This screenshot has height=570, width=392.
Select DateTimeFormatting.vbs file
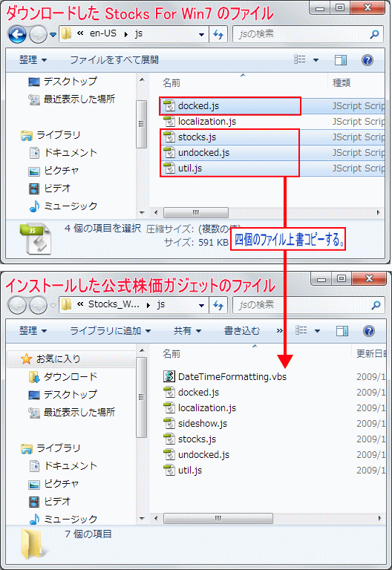tap(225, 376)
